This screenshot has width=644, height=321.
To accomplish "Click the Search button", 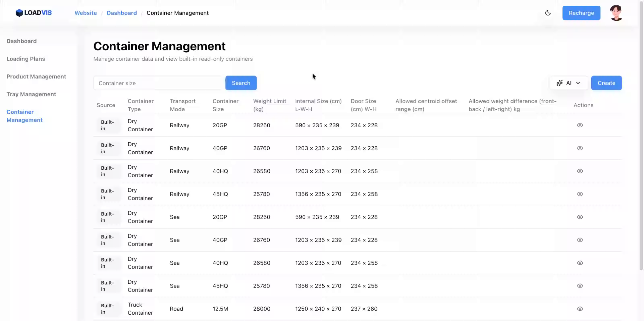I will [241, 83].
